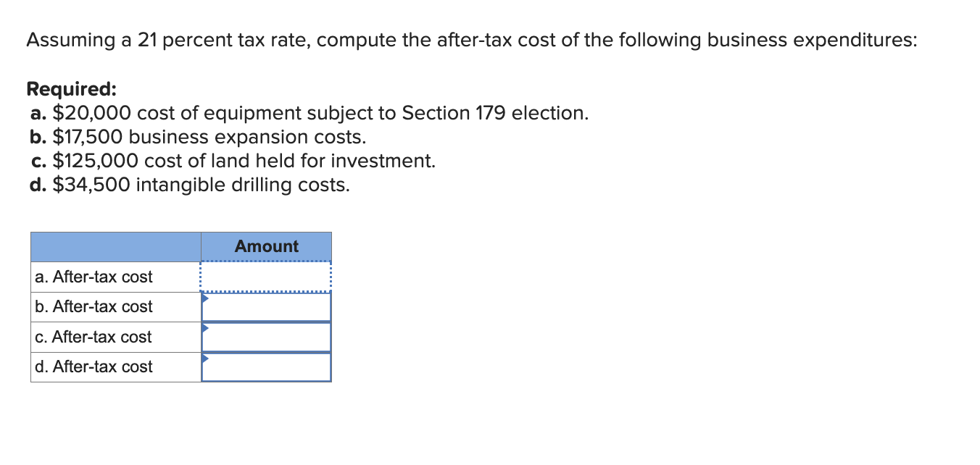Click the $125,000 land held for investment line

(x=233, y=161)
